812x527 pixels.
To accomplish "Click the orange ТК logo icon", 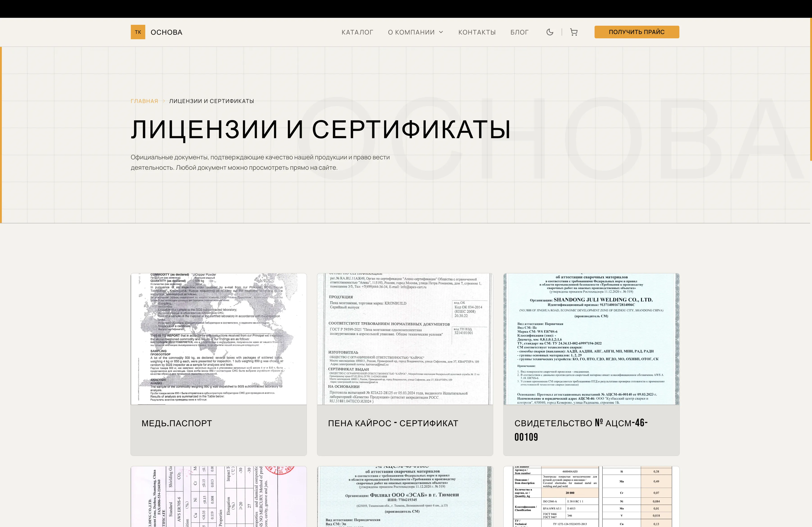I will pyautogui.click(x=138, y=32).
